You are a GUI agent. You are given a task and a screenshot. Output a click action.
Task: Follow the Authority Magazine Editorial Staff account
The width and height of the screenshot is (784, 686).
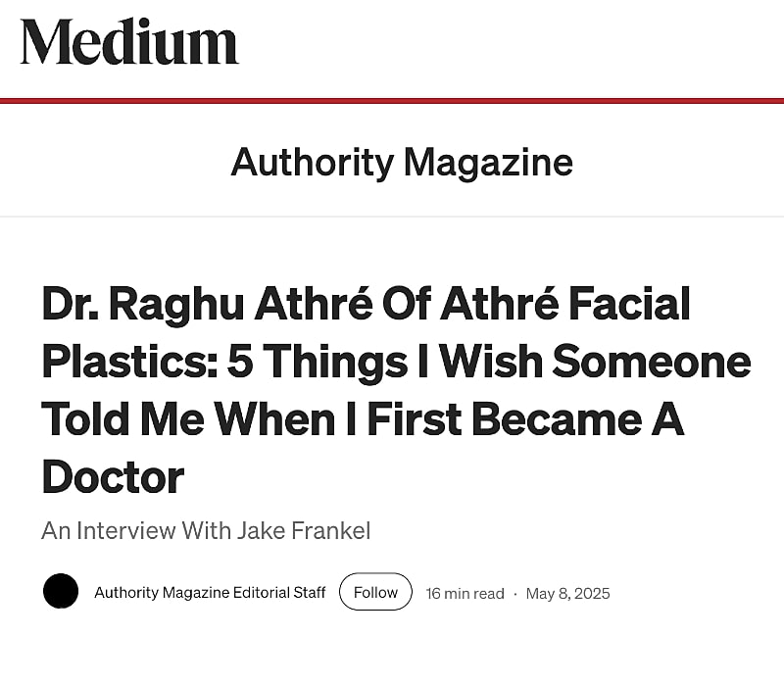click(x=375, y=592)
